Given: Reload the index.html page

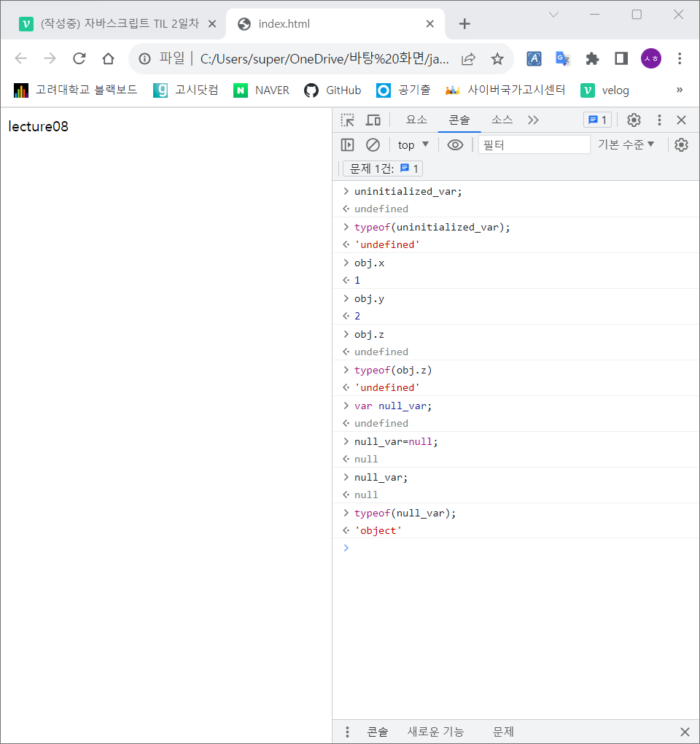Looking at the screenshot, I should tap(79, 58).
